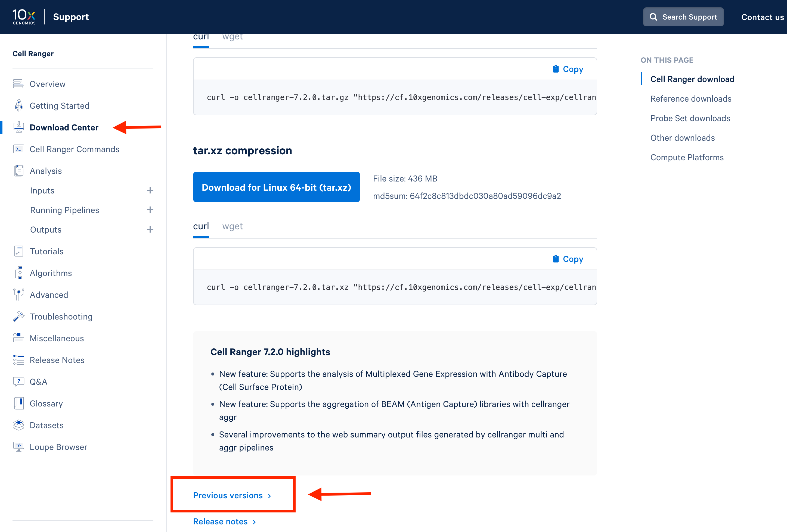The width and height of the screenshot is (787, 532).
Task: Jump to Probe Set downloads section
Action: (690, 118)
